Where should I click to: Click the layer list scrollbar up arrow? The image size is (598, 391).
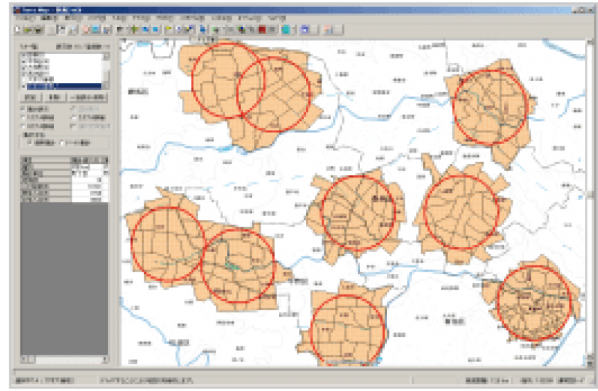[x=106, y=56]
